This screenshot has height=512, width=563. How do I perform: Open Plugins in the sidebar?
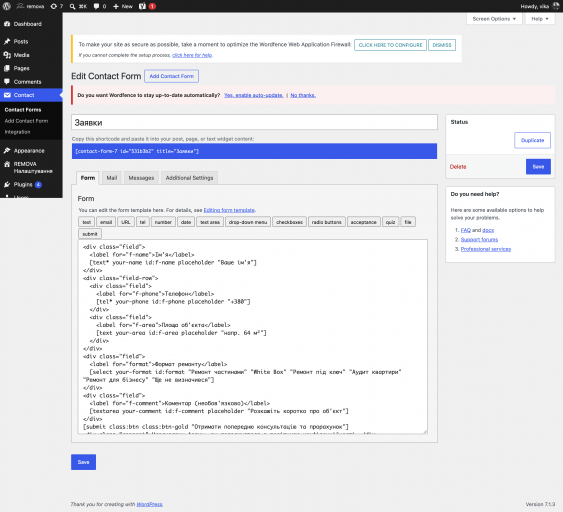23,185
